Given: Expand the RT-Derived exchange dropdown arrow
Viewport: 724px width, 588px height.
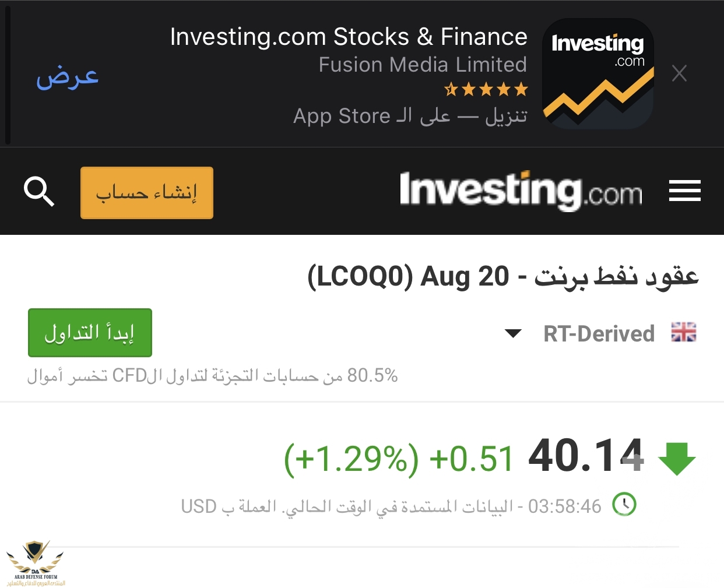Looking at the screenshot, I should [513, 333].
